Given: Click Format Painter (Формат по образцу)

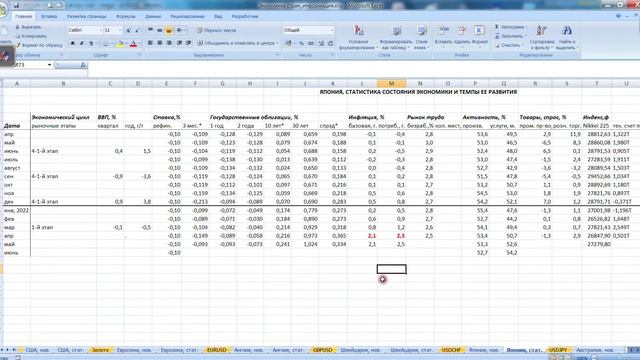Looking at the screenshot, I should (x=39, y=45).
